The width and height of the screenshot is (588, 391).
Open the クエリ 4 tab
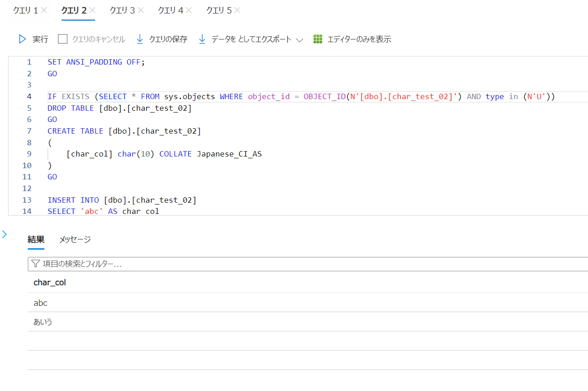tap(171, 10)
